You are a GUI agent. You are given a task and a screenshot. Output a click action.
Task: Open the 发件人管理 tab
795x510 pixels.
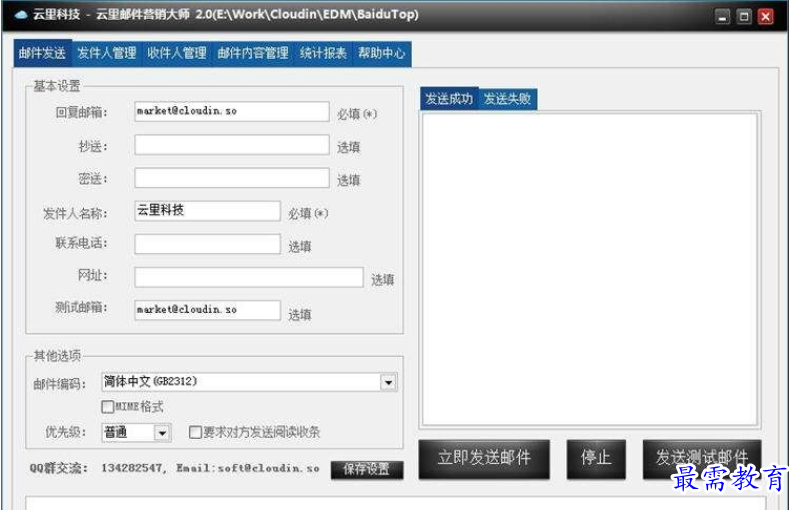pos(106,53)
